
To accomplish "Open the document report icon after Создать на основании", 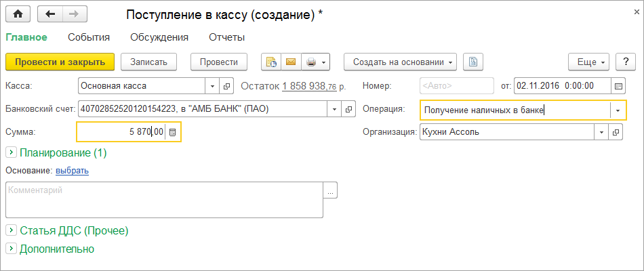I will [x=472, y=62].
